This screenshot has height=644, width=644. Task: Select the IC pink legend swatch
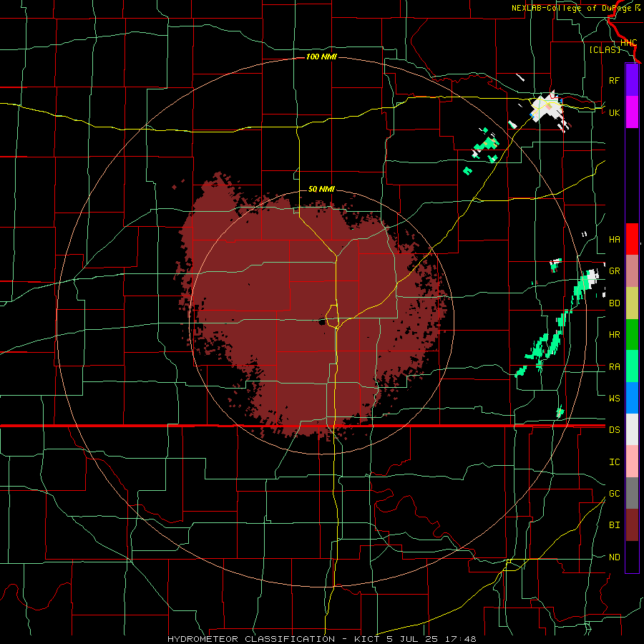point(632,462)
